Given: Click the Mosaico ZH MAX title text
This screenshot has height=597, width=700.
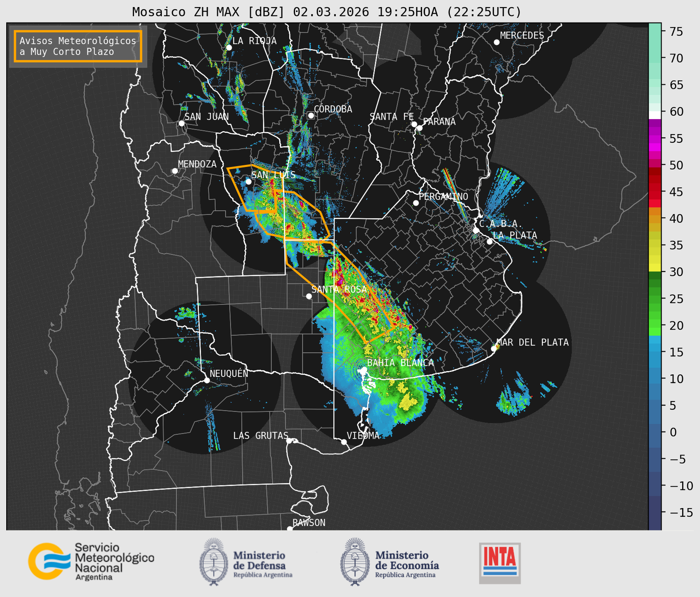Looking at the screenshot, I should click(x=327, y=12).
